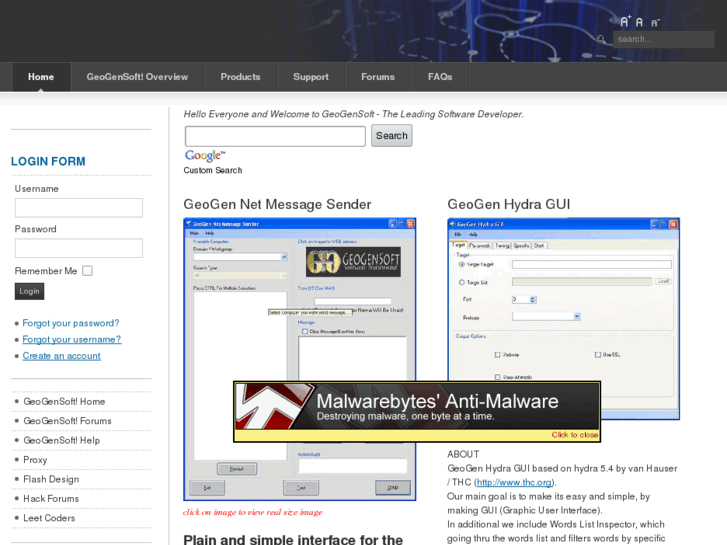This screenshot has width=727, height=545.
Task: Open Leet Coders sidebar link
Action: (x=49, y=518)
